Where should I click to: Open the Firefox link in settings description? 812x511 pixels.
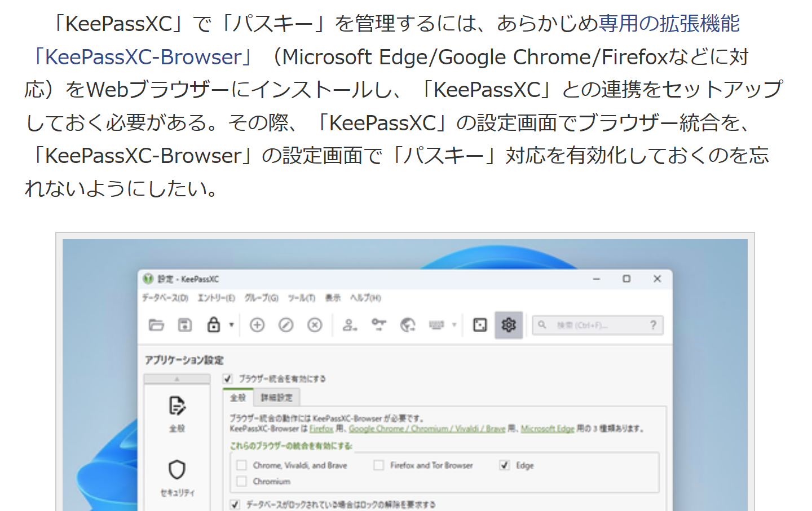tap(321, 429)
